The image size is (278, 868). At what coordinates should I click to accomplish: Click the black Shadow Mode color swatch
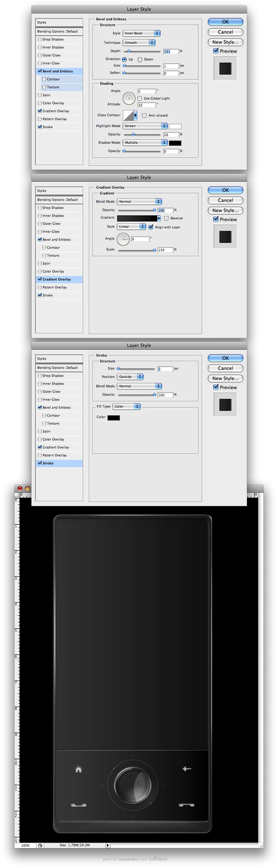click(175, 143)
